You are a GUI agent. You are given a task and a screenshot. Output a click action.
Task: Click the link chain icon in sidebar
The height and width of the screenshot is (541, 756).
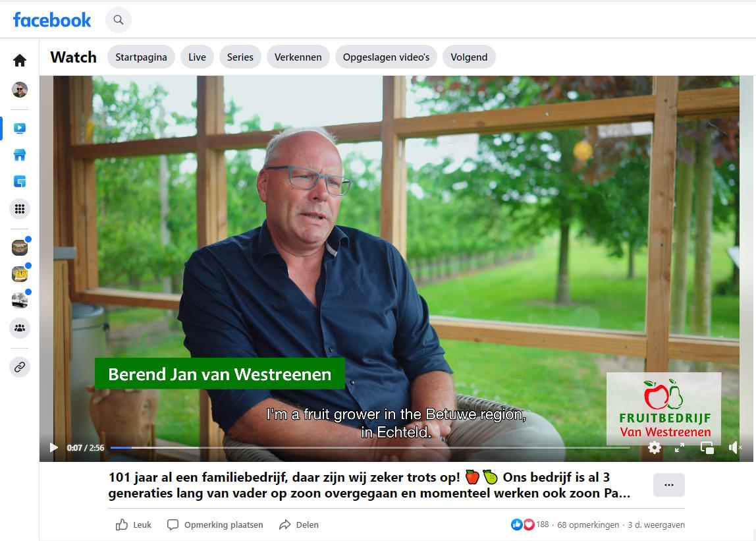[20, 367]
